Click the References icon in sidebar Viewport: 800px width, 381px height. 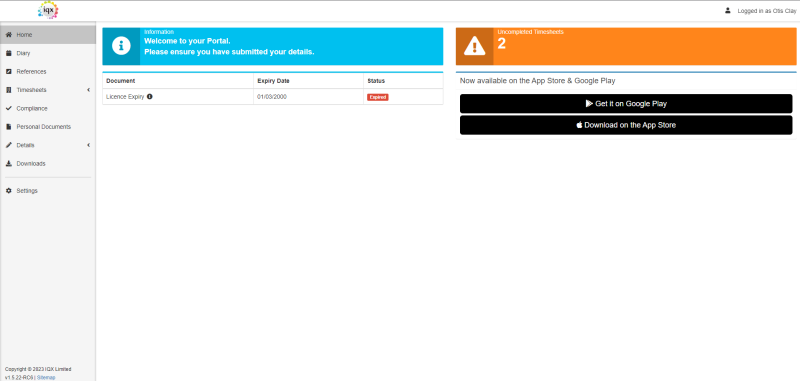pyautogui.click(x=9, y=71)
